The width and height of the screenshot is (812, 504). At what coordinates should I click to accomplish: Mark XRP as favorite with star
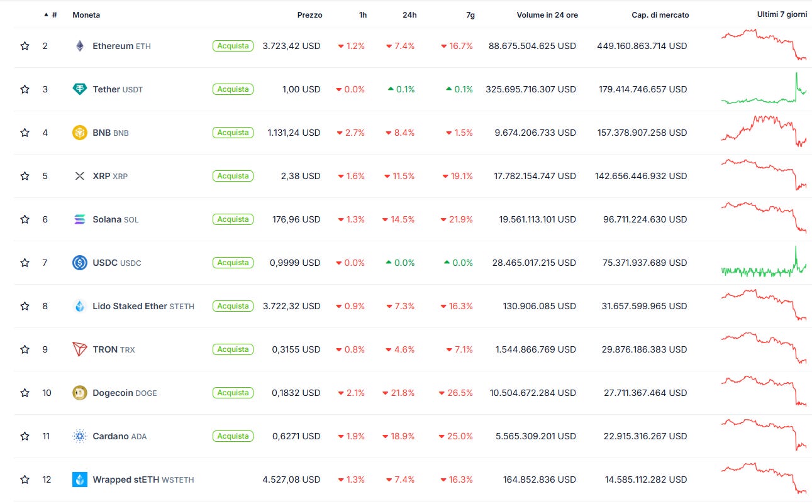[x=25, y=176]
